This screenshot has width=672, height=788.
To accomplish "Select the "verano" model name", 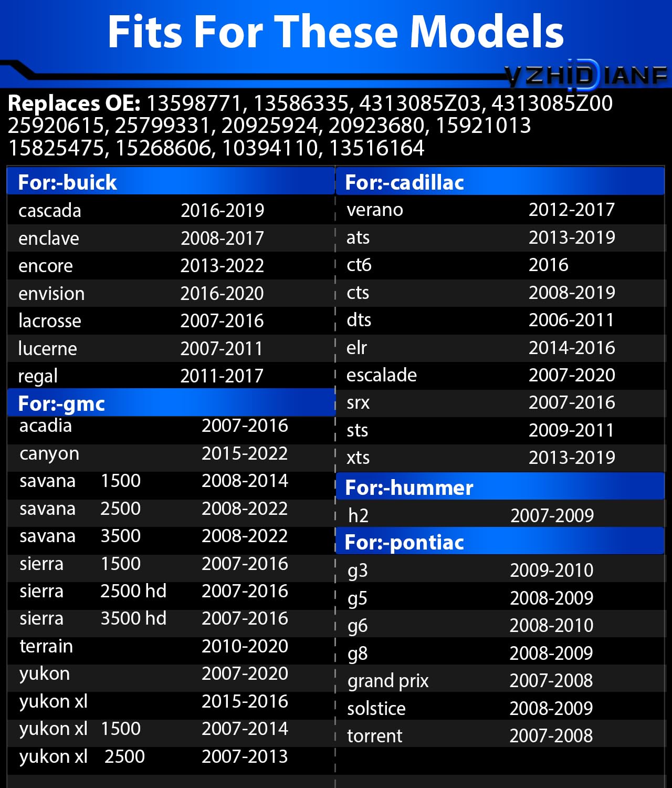I will click(375, 210).
